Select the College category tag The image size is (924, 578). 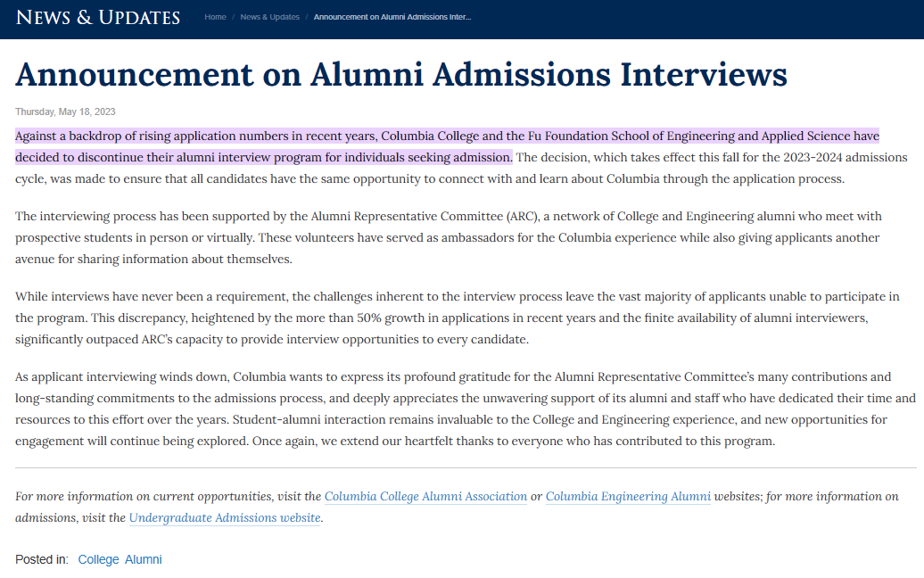tap(98, 560)
